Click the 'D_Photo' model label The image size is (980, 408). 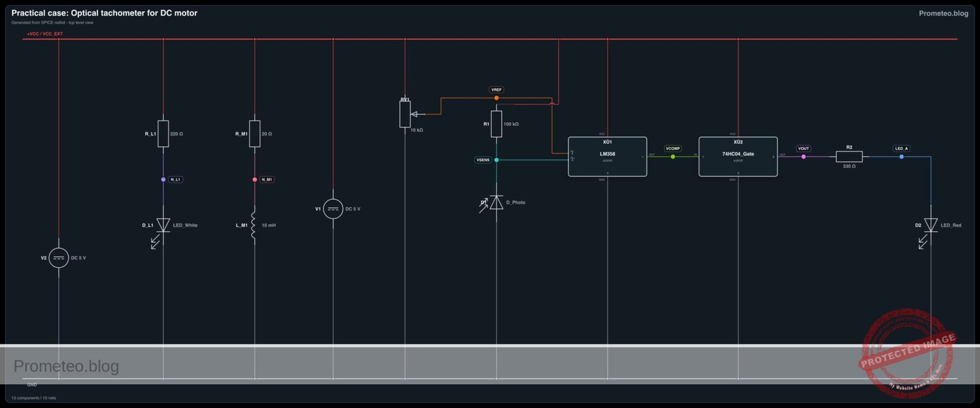(x=516, y=202)
